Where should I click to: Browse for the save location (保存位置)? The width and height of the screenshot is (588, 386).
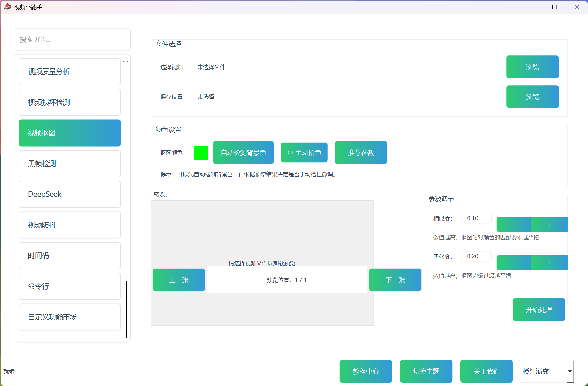[x=532, y=97]
